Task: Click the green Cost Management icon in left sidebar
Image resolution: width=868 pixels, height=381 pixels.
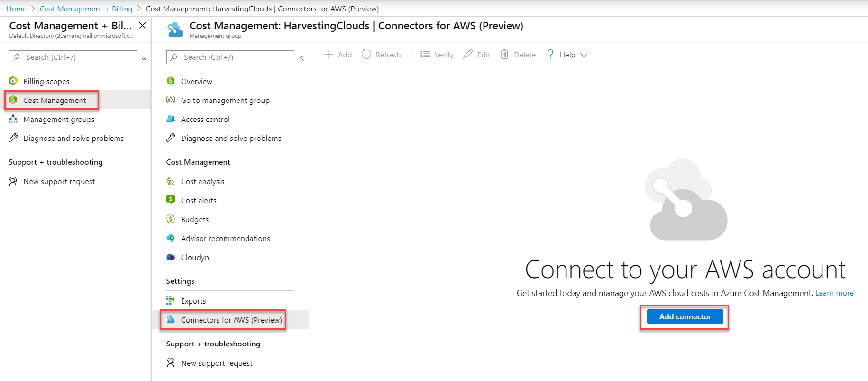Action: (13, 100)
